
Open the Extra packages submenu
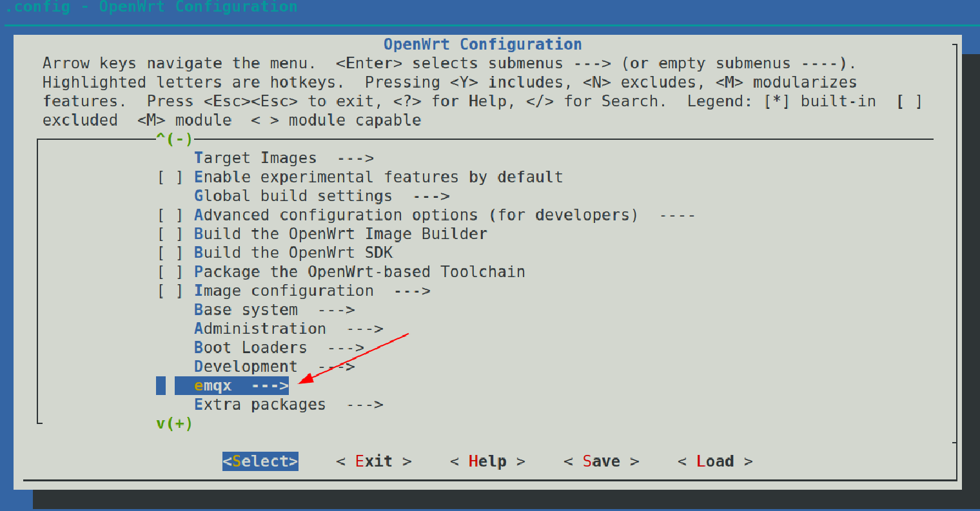tap(289, 405)
